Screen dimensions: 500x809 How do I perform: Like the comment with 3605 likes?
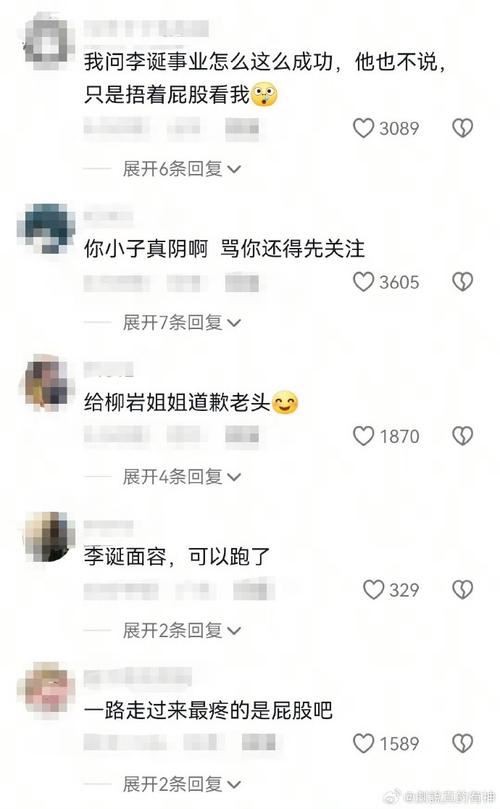pyautogui.click(x=363, y=282)
